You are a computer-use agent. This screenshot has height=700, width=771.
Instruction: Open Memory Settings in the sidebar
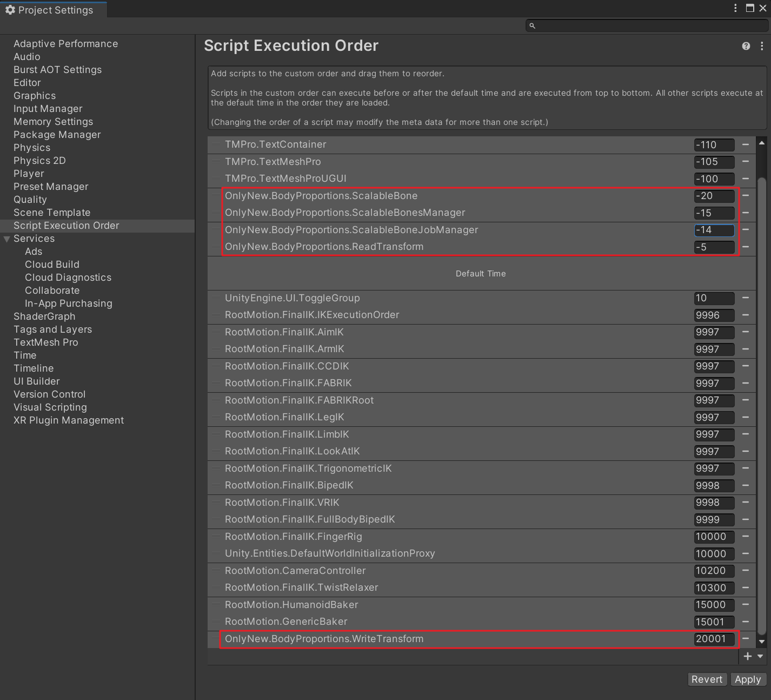(x=53, y=122)
